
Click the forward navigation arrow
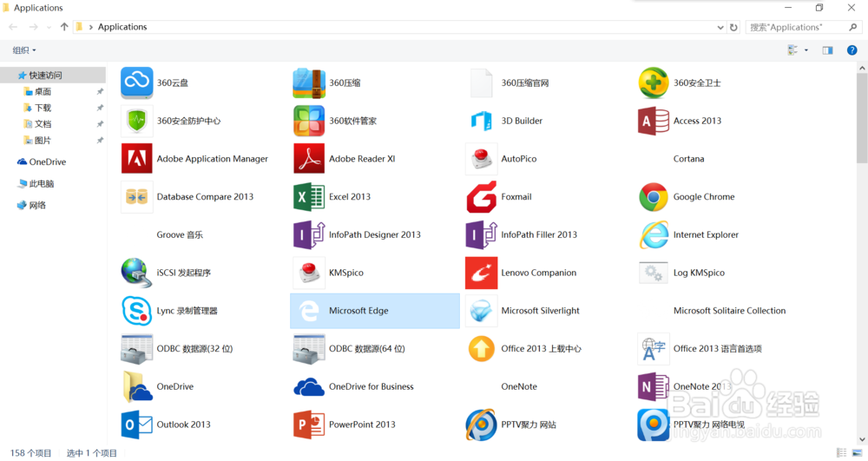tap(33, 27)
